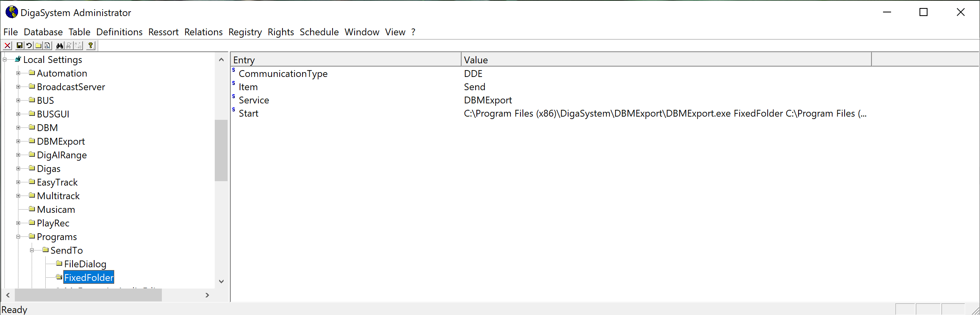Click the document magnifier preview icon

[48, 46]
